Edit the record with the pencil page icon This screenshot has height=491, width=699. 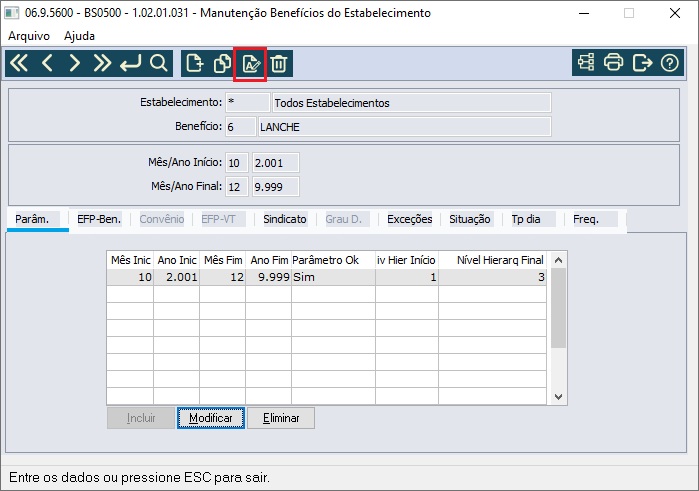tap(250, 64)
